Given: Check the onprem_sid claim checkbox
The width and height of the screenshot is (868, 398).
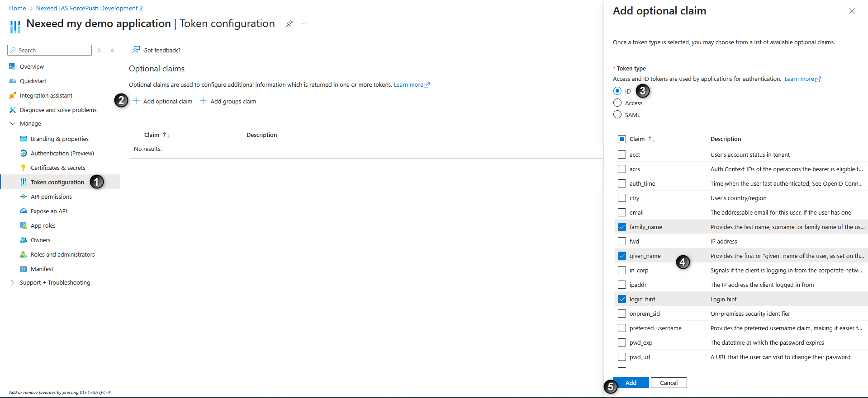Looking at the screenshot, I should point(622,314).
